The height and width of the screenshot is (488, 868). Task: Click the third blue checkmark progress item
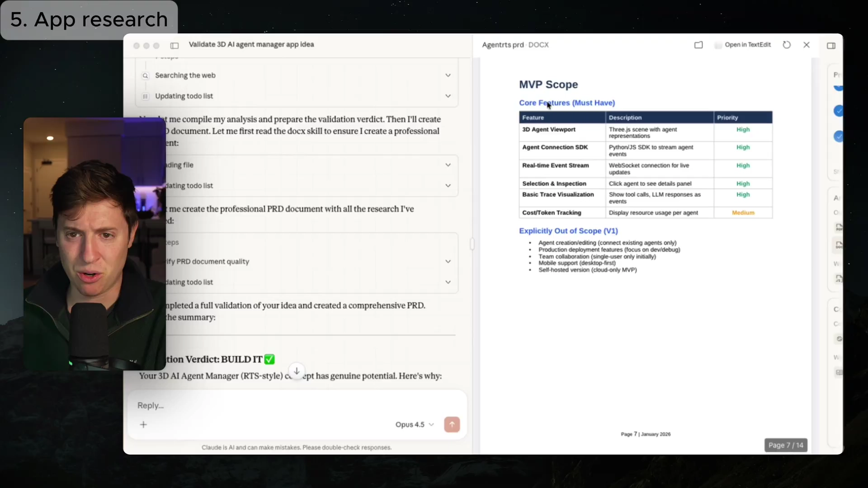coord(839,136)
